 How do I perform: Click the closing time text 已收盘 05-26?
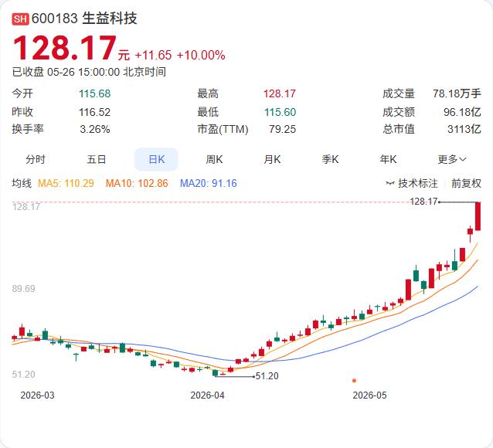pos(43,72)
